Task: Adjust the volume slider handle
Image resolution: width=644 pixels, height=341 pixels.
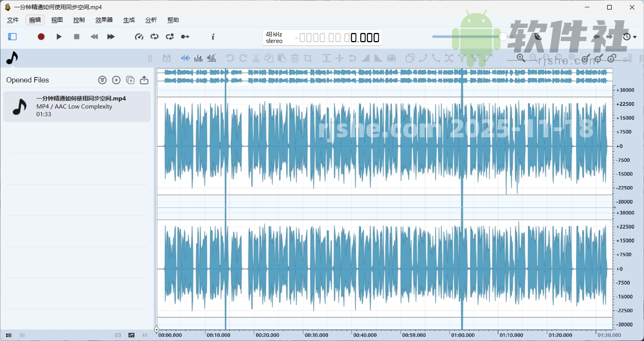Action: [x=503, y=36]
